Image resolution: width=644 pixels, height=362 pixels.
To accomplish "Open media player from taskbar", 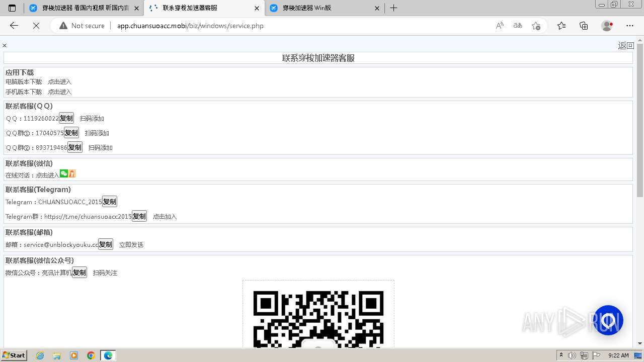I will point(74,355).
